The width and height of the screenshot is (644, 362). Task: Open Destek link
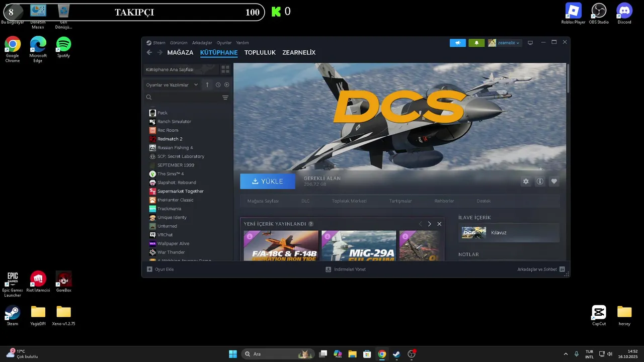tap(484, 201)
